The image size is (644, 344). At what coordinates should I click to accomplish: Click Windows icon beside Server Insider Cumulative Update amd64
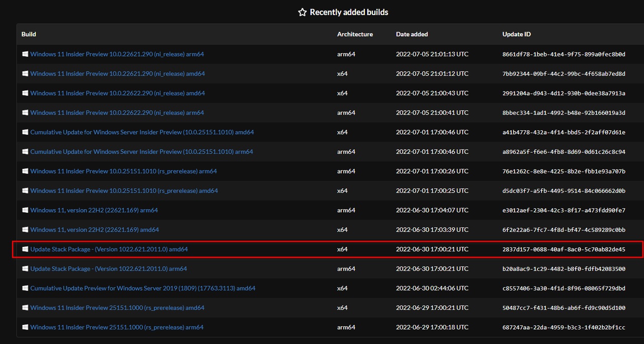(25, 132)
